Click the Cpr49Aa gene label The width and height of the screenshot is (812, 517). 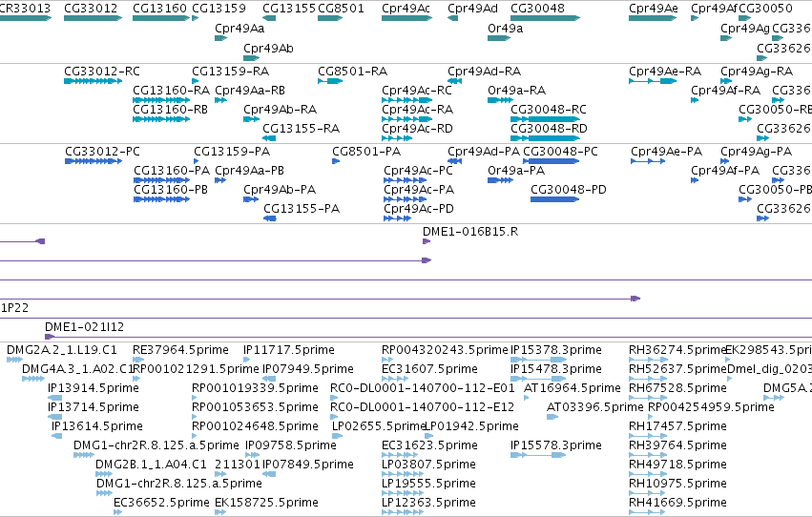239,29
